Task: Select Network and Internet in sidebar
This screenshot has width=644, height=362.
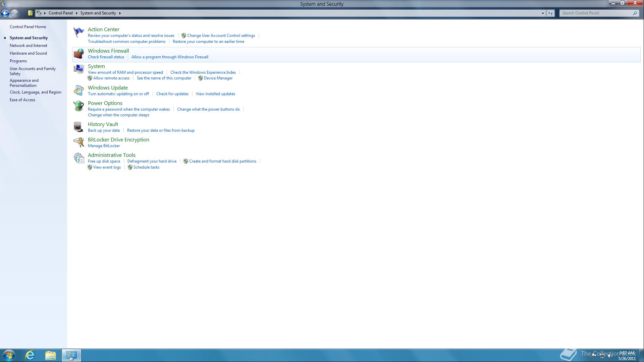Action: (x=29, y=46)
